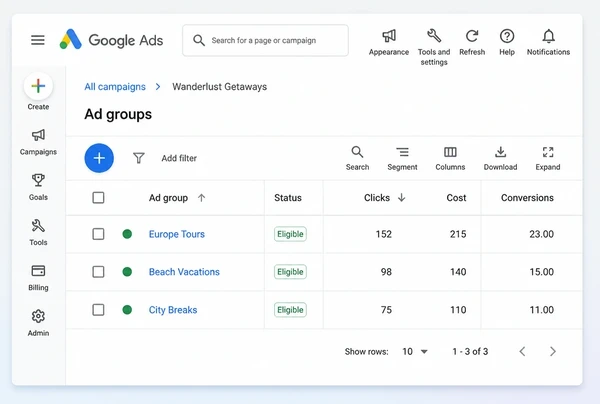Click the Wanderlust Getaways breadcrumb text

coord(220,87)
